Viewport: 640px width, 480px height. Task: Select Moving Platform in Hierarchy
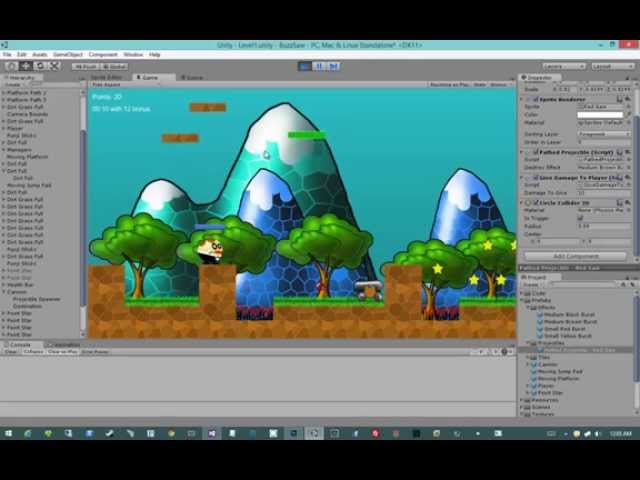point(27,157)
